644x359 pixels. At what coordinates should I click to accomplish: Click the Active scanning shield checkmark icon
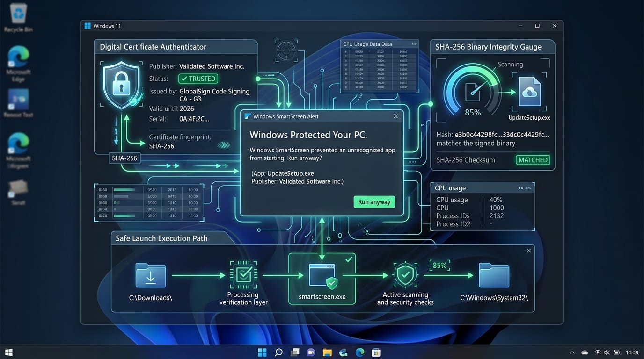point(405,275)
